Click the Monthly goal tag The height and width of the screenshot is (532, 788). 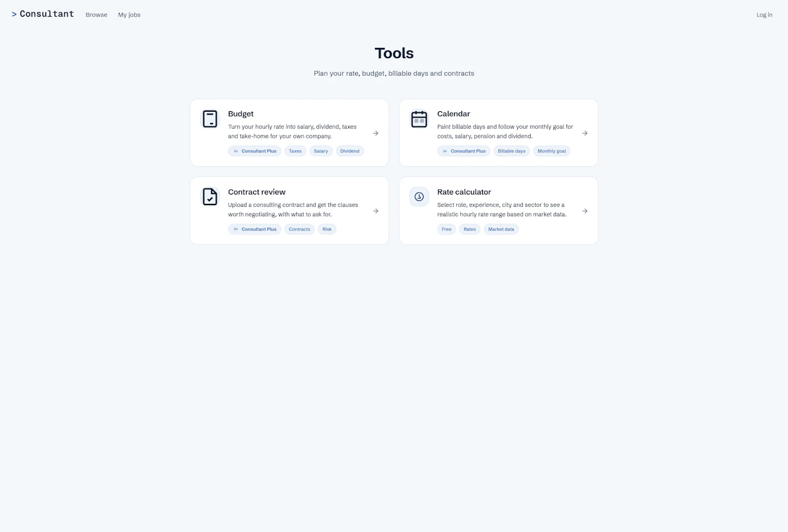(552, 151)
